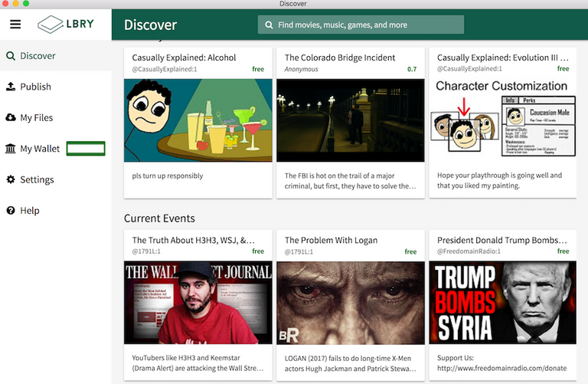
Task: Click Anonymous under Colorado Bridge Incident
Action: [301, 69]
